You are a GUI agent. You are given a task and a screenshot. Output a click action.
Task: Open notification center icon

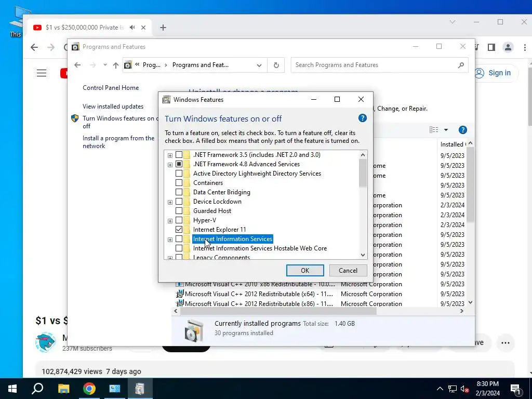pos(515,389)
